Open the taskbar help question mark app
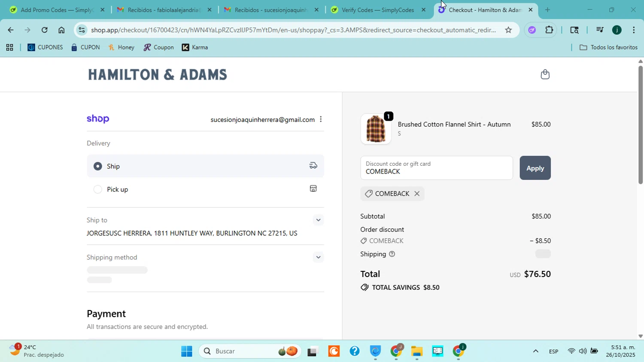644x362 pixels. (355, 351)
